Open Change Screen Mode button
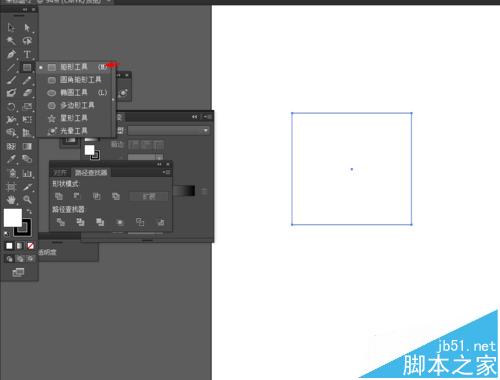This screenshot has height=380, width=500. pyautogui.click(x=18, y=272)
